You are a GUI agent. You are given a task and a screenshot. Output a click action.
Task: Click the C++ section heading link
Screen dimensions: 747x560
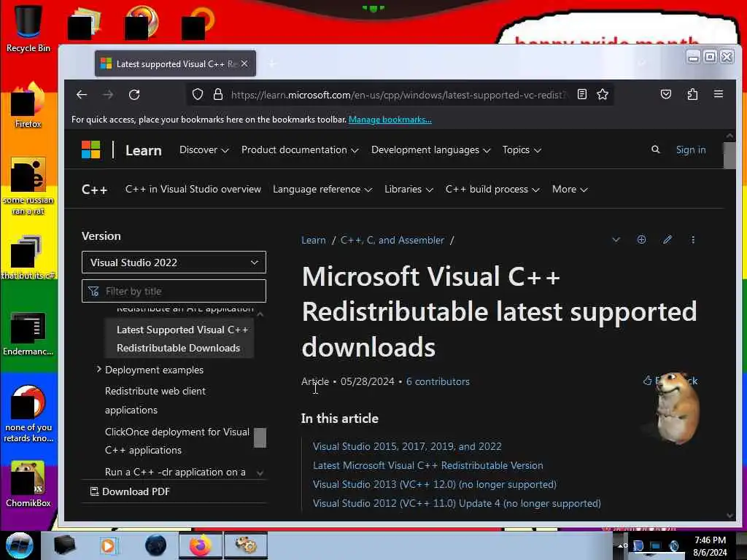pyautogui.click(x=94, y=190)
